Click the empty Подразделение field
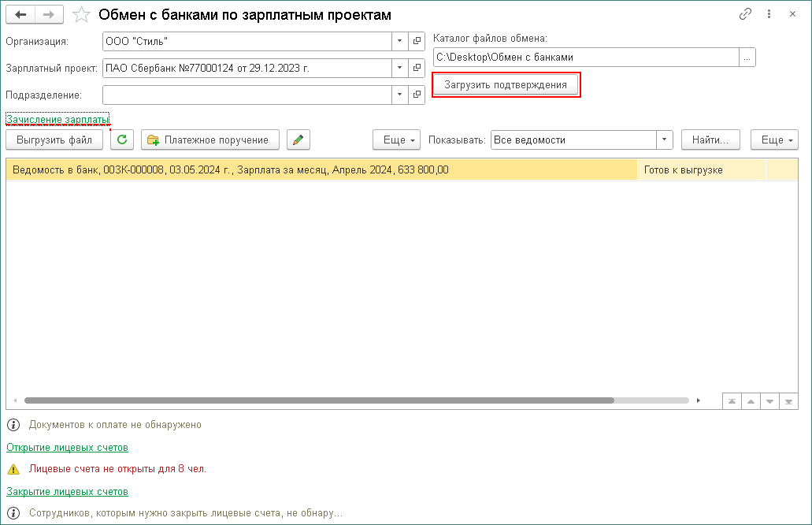The image size is (812, 525). pos(247,95)
